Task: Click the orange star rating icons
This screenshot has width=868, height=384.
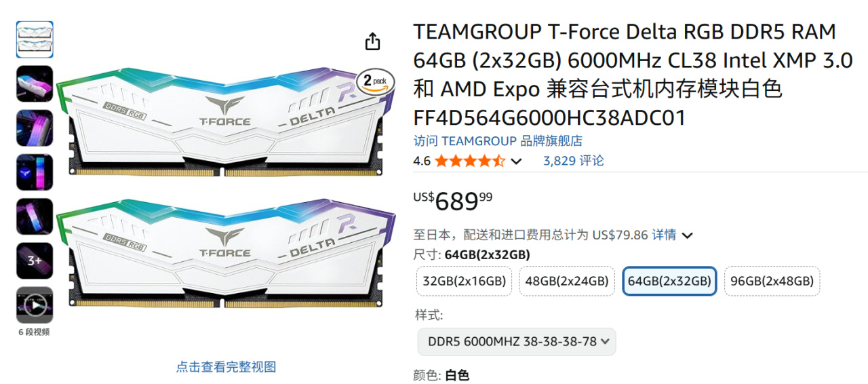Action: (469, 161)
